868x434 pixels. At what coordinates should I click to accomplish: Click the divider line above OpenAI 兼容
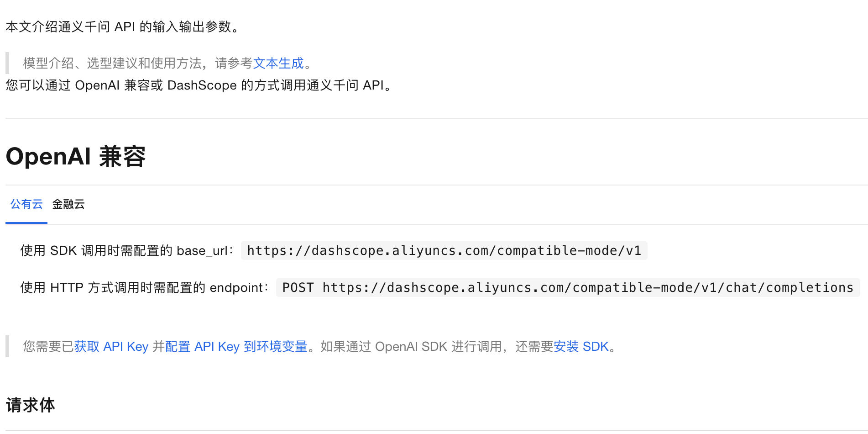(x=434, y=118)
